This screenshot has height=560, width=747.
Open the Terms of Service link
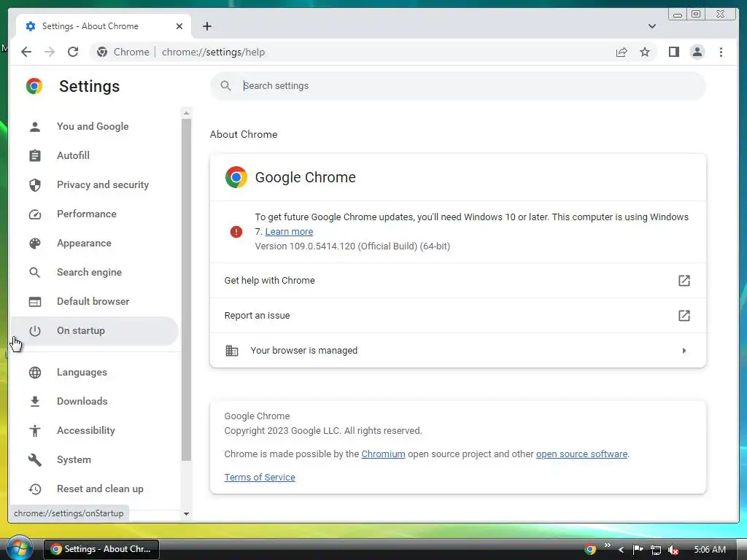260,477
